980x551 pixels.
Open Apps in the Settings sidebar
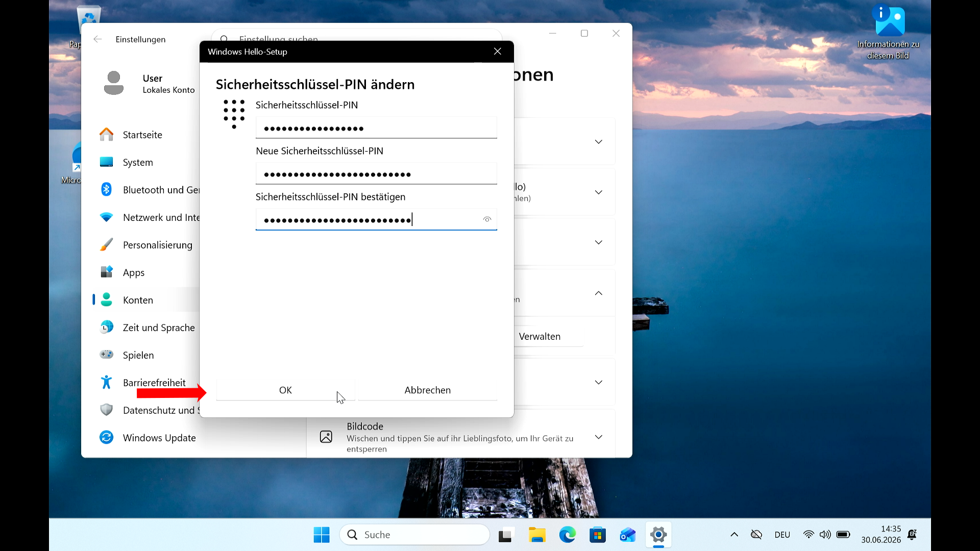[x=134, y=272]
